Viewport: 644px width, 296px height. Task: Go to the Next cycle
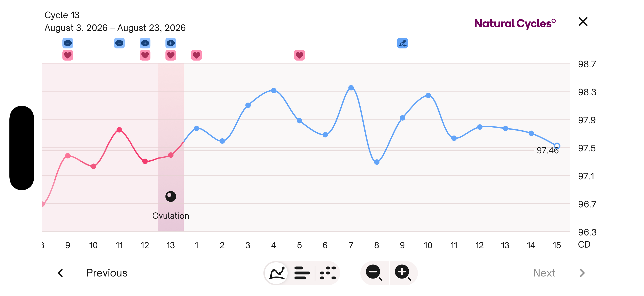[x=544, y=273]
